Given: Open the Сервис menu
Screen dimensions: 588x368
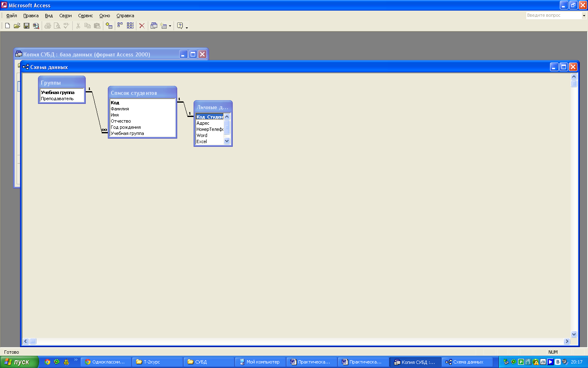Looking at the screenshot, I should click(85, 16).
